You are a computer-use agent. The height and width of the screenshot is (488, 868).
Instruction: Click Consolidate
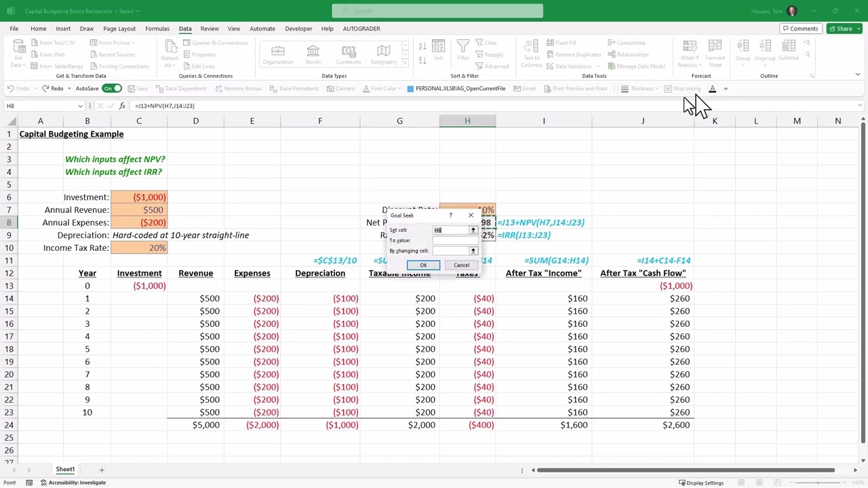pyautogui.click(x=627, y=43)
